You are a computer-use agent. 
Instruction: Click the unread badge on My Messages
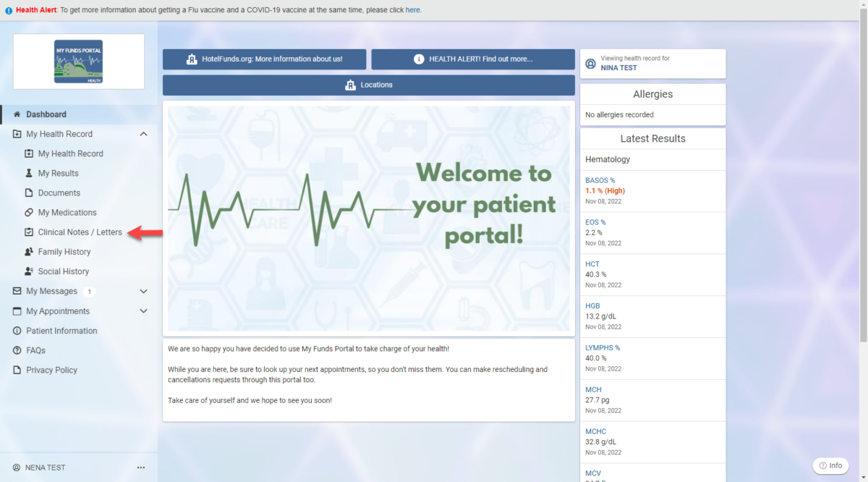coord(90,292)
